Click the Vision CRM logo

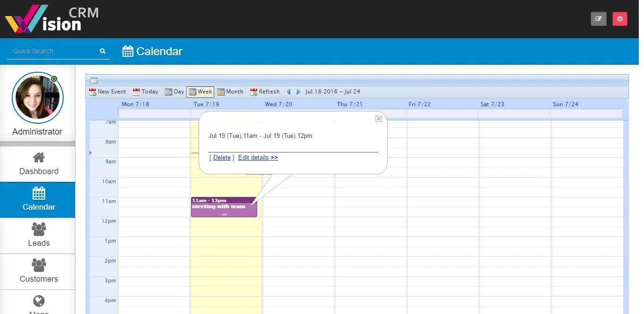point(52,19)
